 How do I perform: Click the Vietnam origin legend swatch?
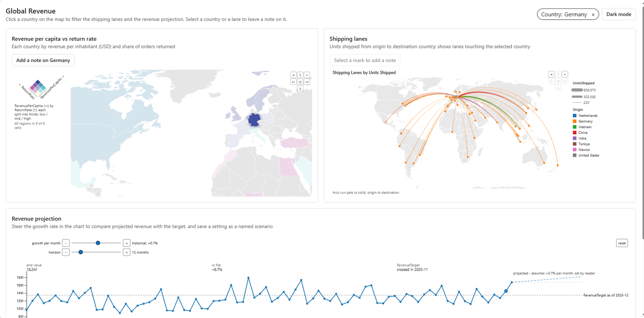(x=574, y=127)
